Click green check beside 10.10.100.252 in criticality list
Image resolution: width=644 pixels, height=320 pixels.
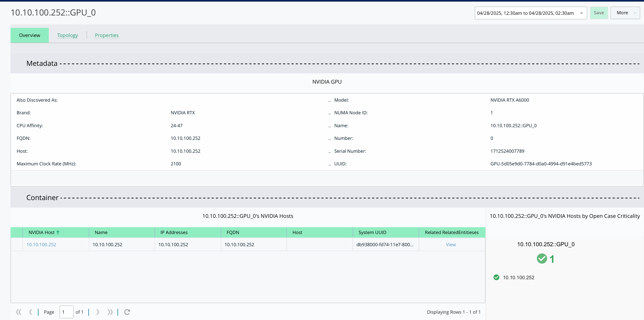(x=496, y=277)
